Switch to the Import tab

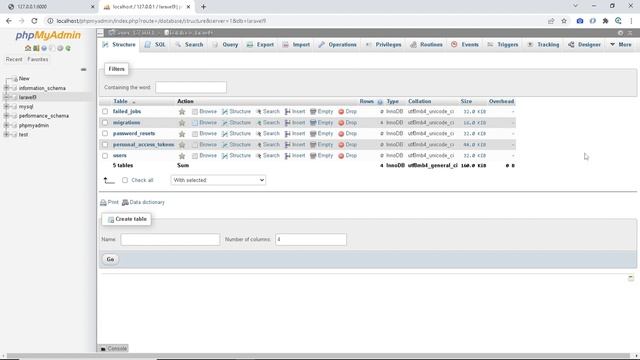tap(296, 44)
